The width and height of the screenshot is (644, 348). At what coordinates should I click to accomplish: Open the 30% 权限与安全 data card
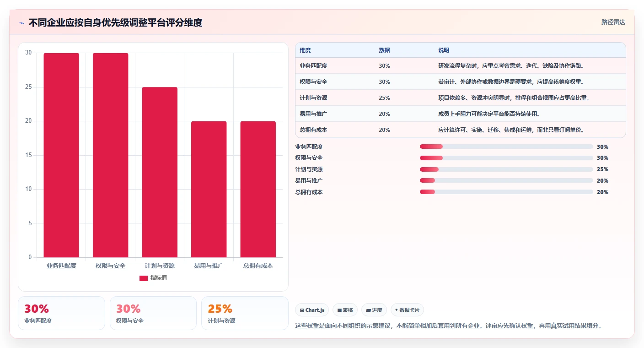(x=153, y=313)
